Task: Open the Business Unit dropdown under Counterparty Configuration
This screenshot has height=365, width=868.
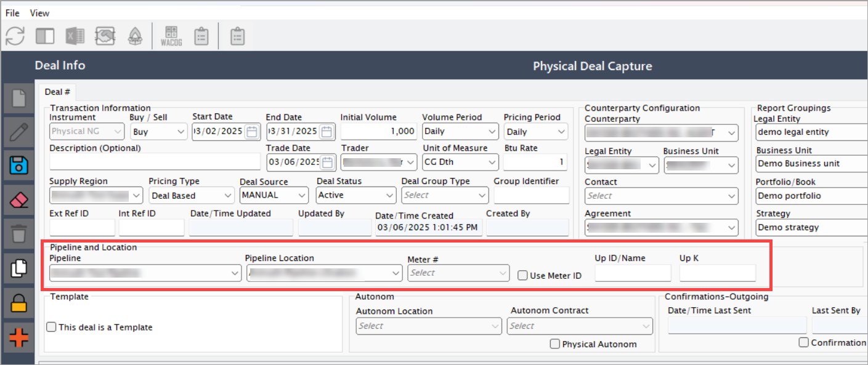Action: [x=701, y=165]
